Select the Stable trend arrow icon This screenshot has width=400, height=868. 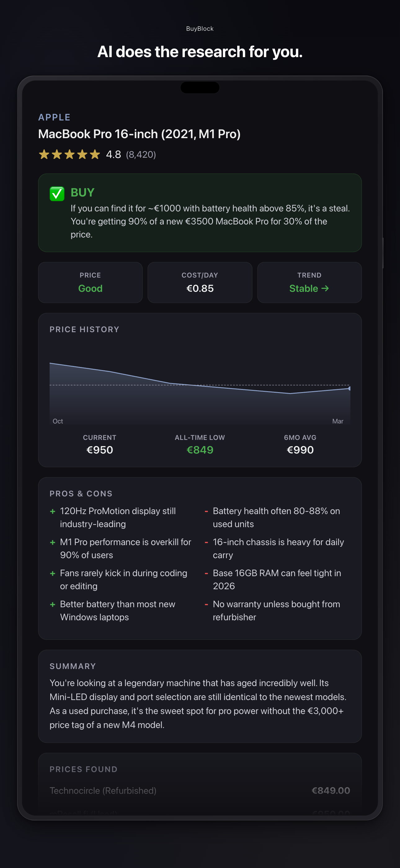click(325, 288)
